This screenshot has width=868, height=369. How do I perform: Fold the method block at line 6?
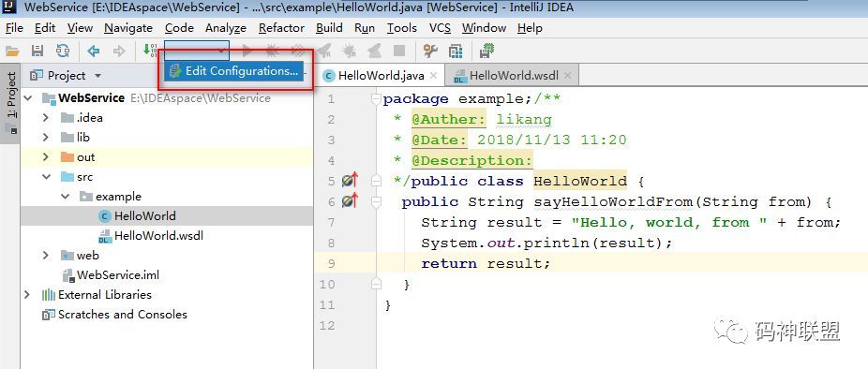click(x=377, y=201)
